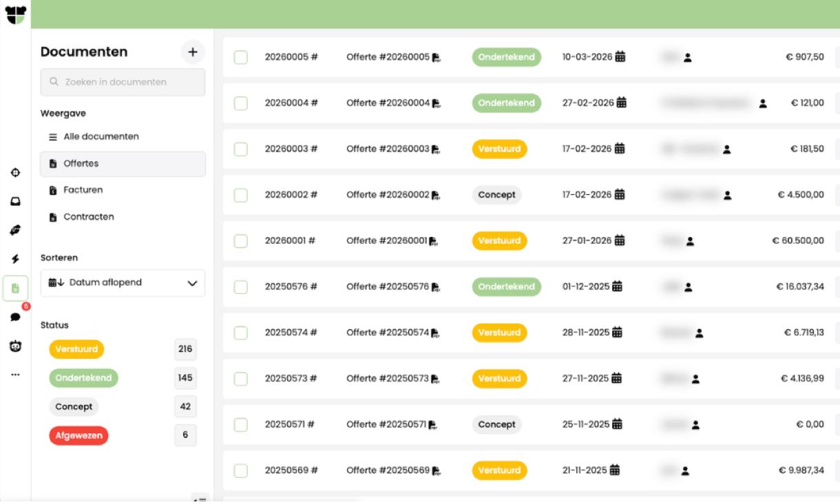Screen dimensions: 840x504
Task: Click the Zoeken in documenten search field
Action: (x=123, y=82)
